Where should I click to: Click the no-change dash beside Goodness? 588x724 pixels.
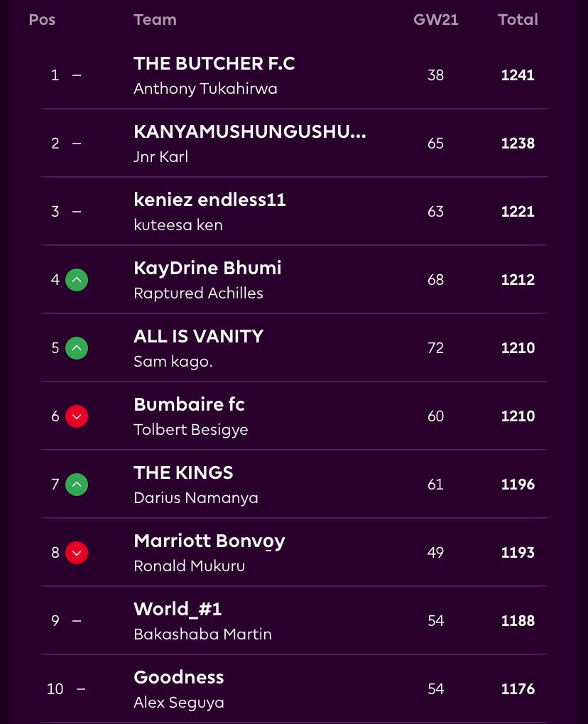coord(81,689)
